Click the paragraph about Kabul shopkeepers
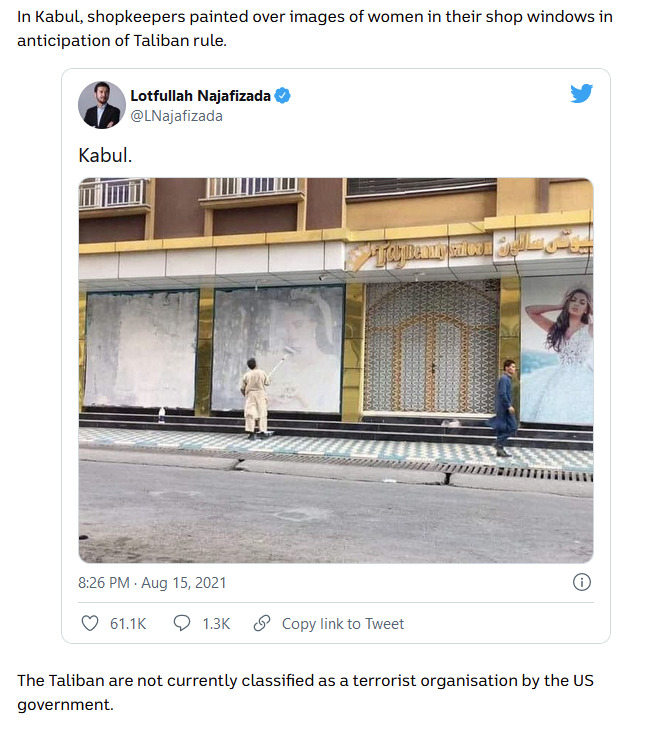The width and height of the screenshot is (653, 736). [315, 29]
